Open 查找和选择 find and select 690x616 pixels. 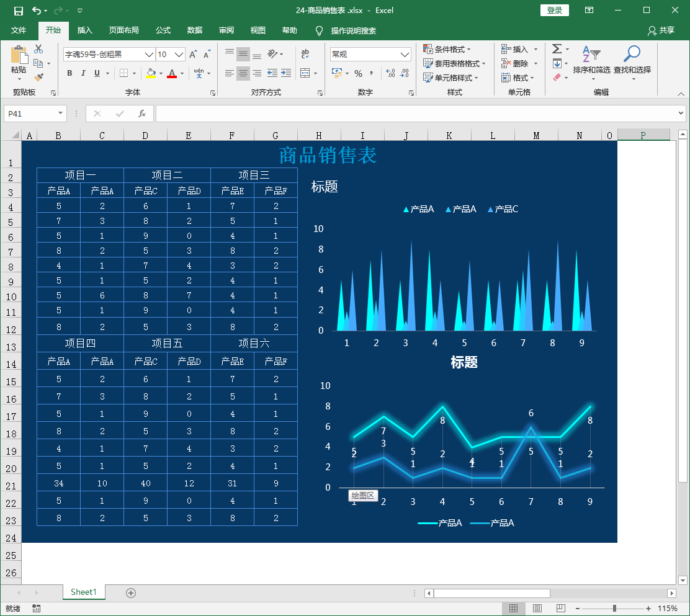[x=632, y=62]
